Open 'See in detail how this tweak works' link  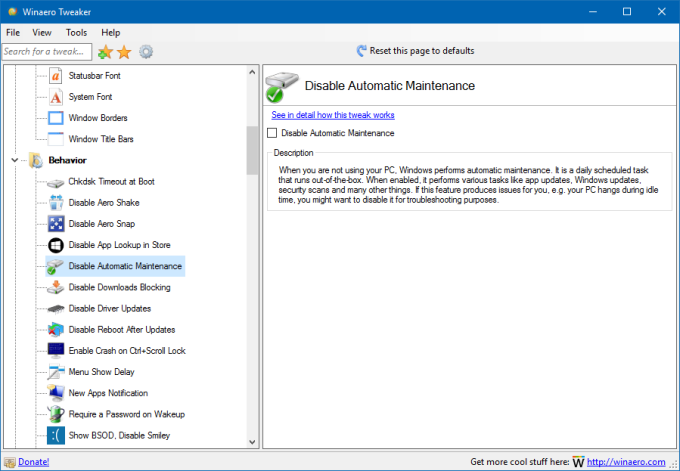pyautogui.click(x=332, y=115)
